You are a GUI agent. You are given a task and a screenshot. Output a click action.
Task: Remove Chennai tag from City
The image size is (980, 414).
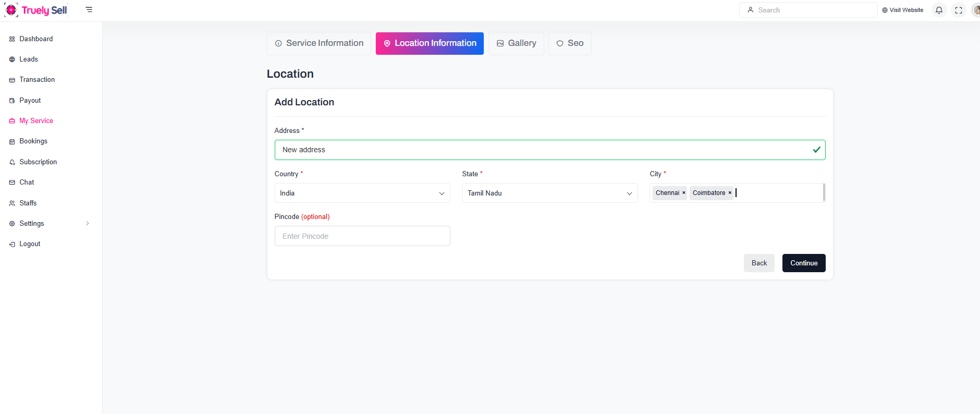coord(684,193)
